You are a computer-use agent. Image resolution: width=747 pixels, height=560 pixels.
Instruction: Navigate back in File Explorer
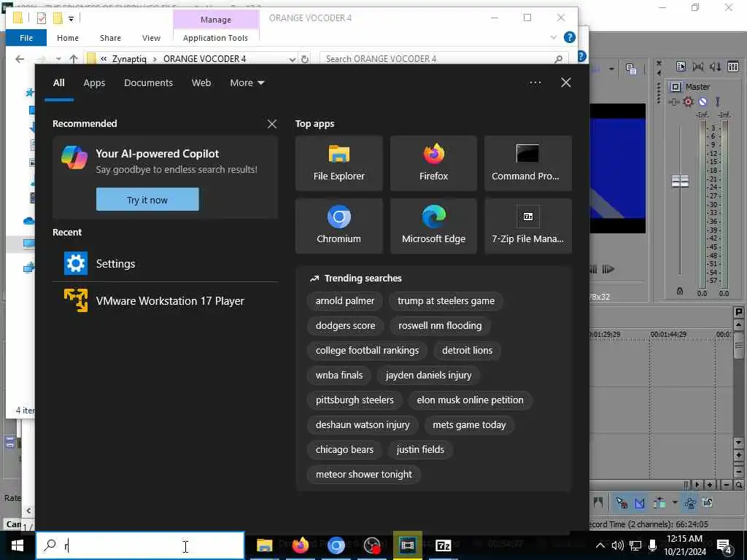point(20,59)
